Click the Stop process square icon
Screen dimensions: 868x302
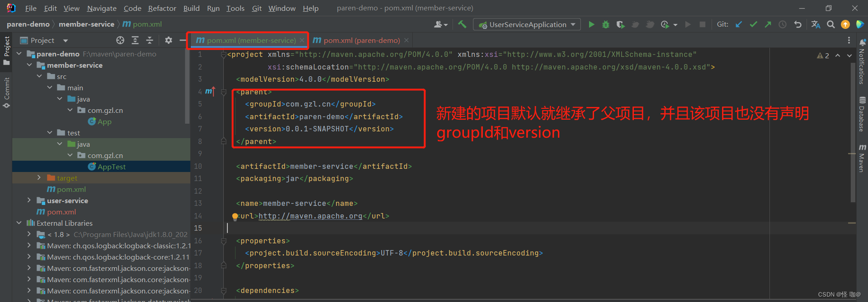coord(703,24)
